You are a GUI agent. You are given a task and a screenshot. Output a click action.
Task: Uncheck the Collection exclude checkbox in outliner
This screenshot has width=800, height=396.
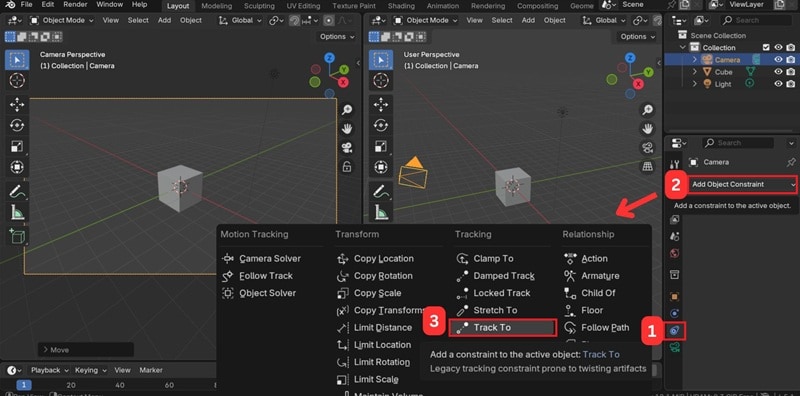pyautogui.click(x=766, y=47)
